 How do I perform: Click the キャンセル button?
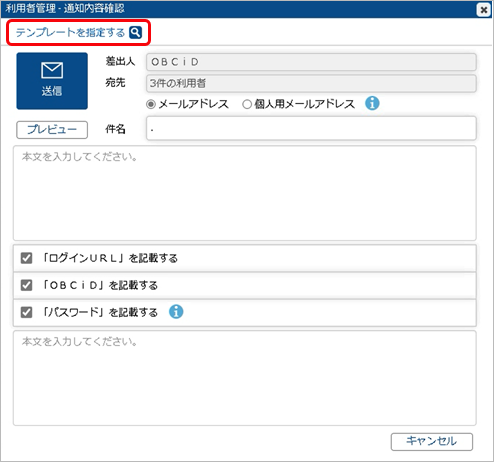432,441
